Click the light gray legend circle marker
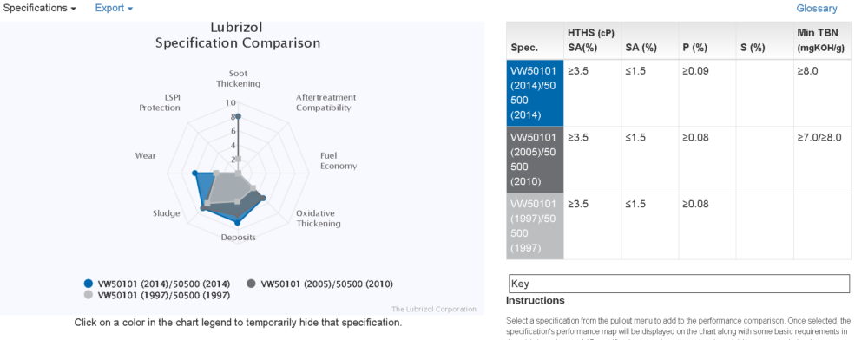 88,295
